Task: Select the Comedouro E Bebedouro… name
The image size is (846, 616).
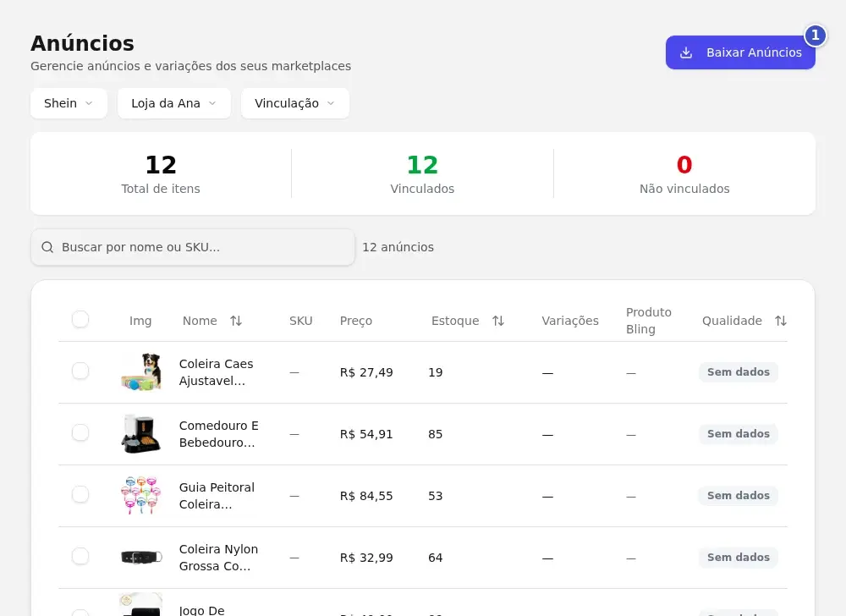Action: [218, 434]
